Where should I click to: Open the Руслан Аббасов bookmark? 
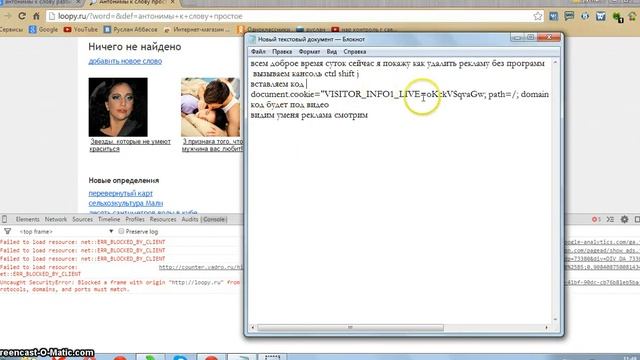(131, 29)
